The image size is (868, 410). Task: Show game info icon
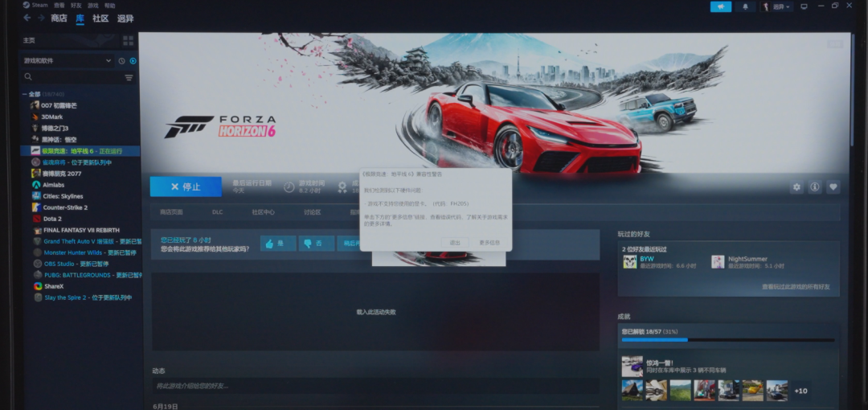click(815, 187)
